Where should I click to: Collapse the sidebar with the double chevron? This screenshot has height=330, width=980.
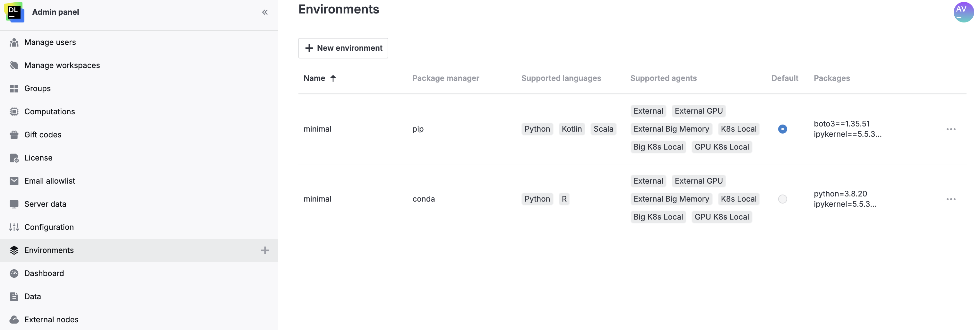click(x=265, y=12)
